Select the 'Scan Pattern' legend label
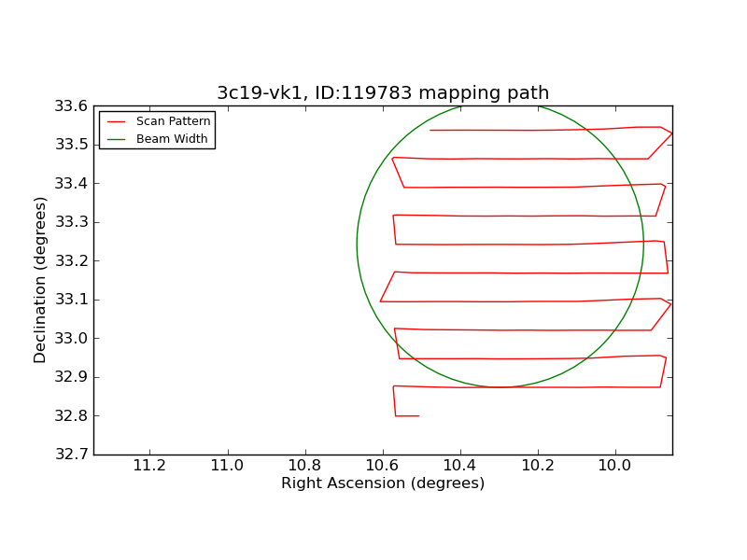The image size is (747, 560). pyautogui.click(x=173, y=121)
